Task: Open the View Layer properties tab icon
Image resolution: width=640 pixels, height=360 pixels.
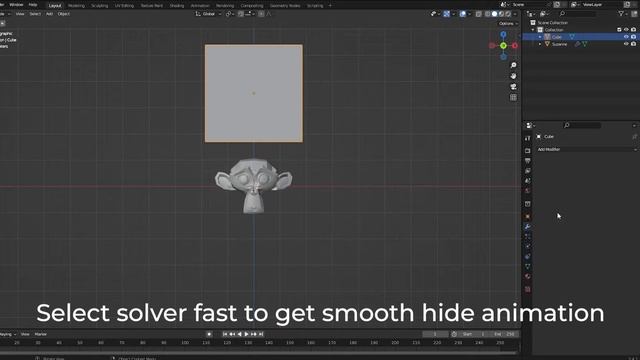Action: click(527, 171)
